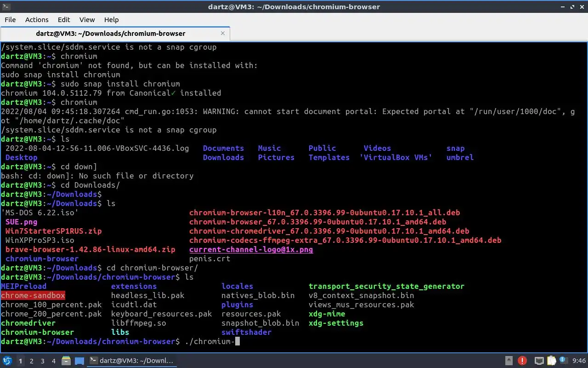Viewport: 588px width, 368px height.
Task: Click the 9:46 panel clock
Action: [x=579, y=361]
